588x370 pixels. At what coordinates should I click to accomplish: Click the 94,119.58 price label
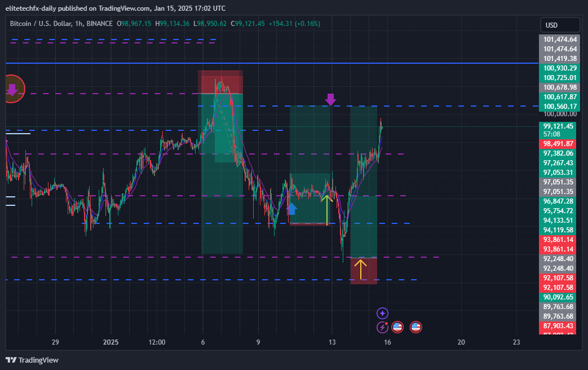pos(558,230)
